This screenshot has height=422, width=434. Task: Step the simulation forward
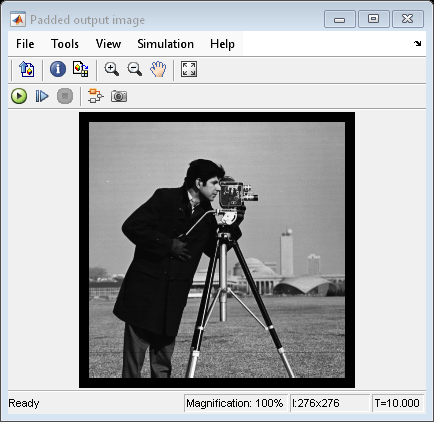pyautogui.click(x=42, y=96)
